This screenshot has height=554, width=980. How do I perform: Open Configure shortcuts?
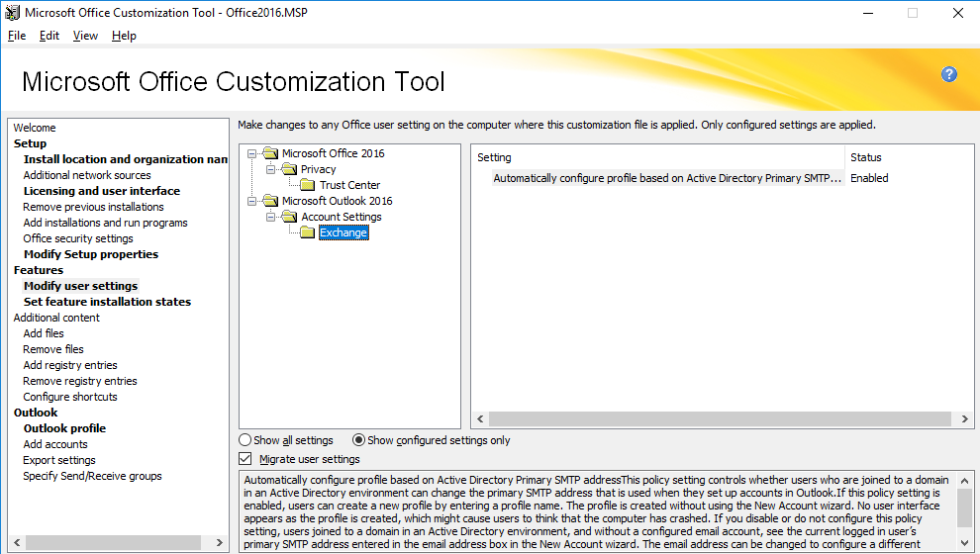[70, 397]
